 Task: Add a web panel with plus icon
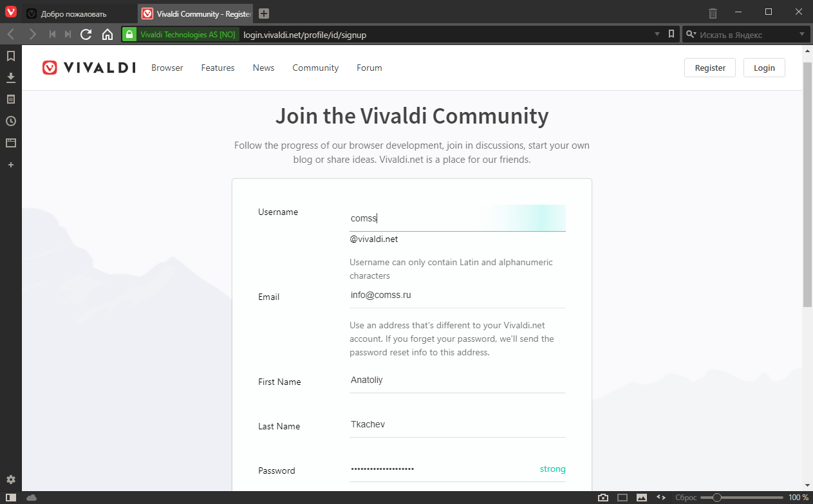(11, 165)
